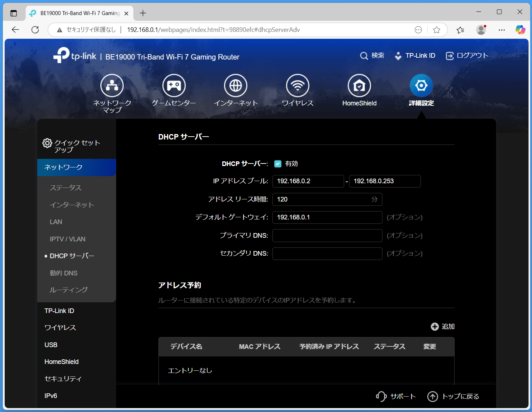The width and height of the screenshot is (532, 412).
Task: Open browser settings and more menu
Action: (502, 30)
